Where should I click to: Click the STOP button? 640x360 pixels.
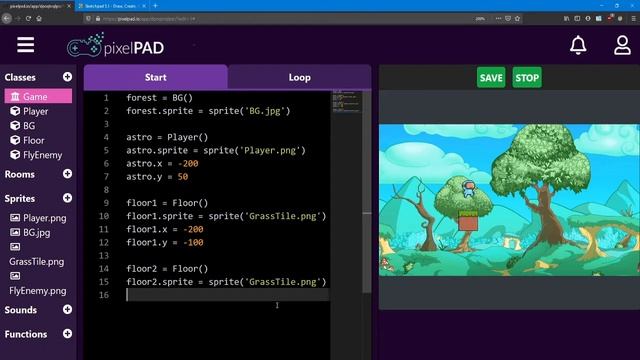click(x=527, y=78)
